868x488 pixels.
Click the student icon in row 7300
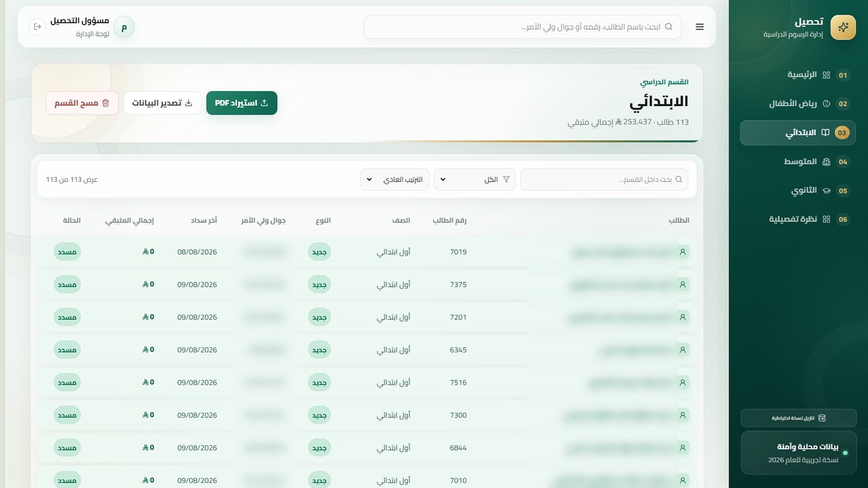682,415
